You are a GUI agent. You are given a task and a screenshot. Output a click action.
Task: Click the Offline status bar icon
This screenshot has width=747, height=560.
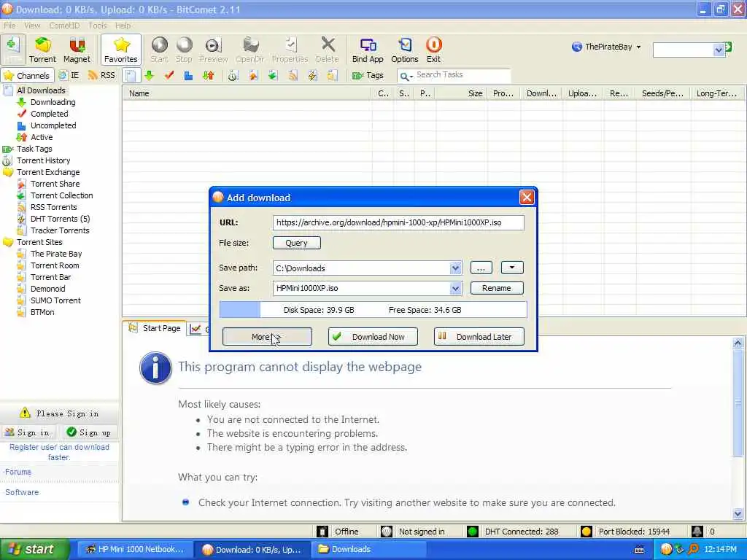click(323, 532)
